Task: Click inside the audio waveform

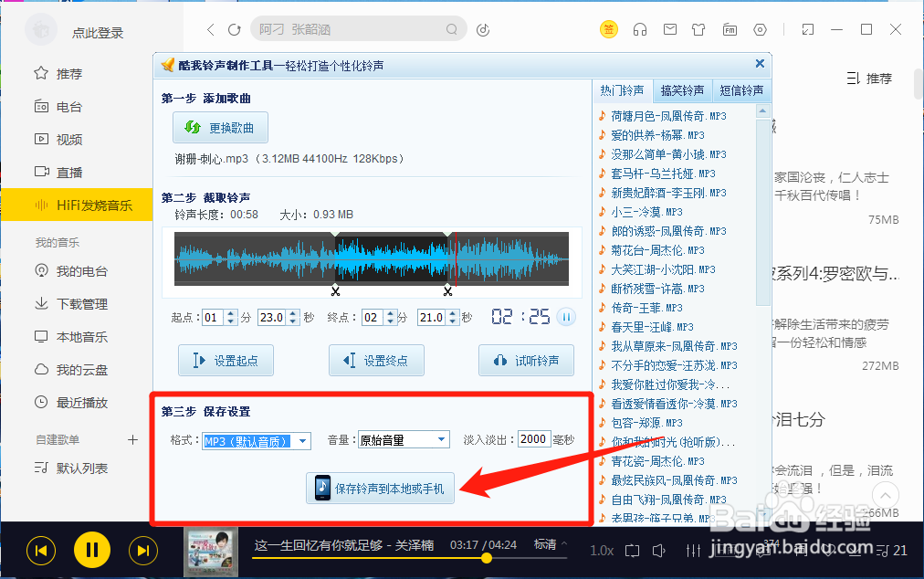Action: [x=372, y=258]
